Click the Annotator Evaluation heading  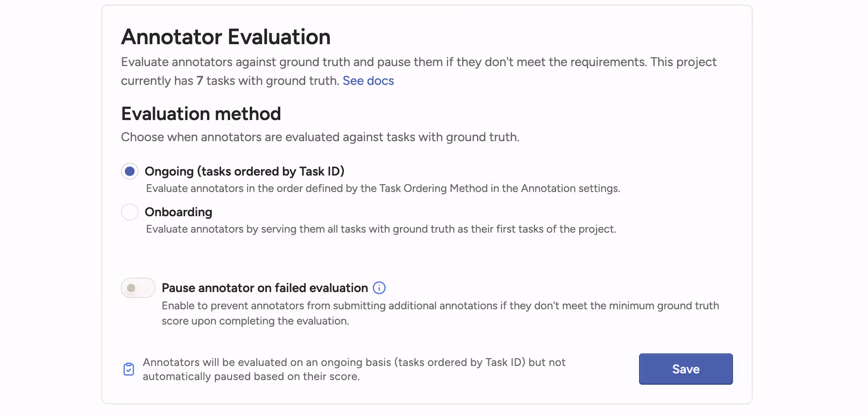[226, 36]
